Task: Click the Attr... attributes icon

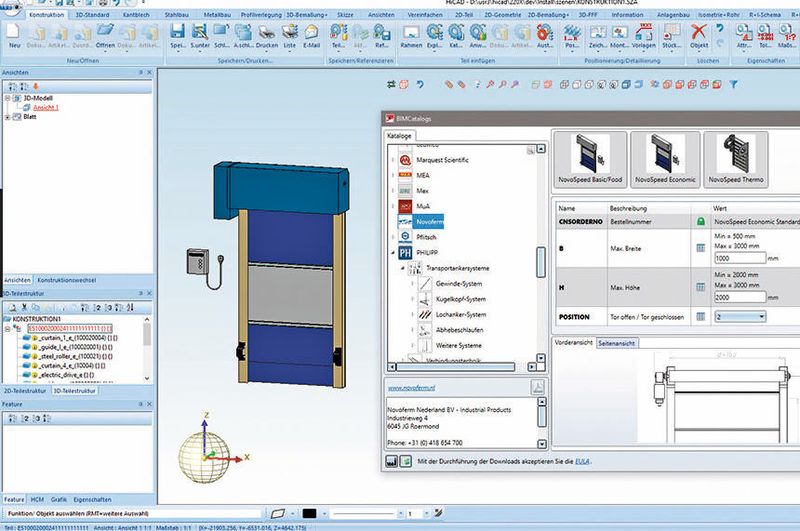Action: pos(743,32)
